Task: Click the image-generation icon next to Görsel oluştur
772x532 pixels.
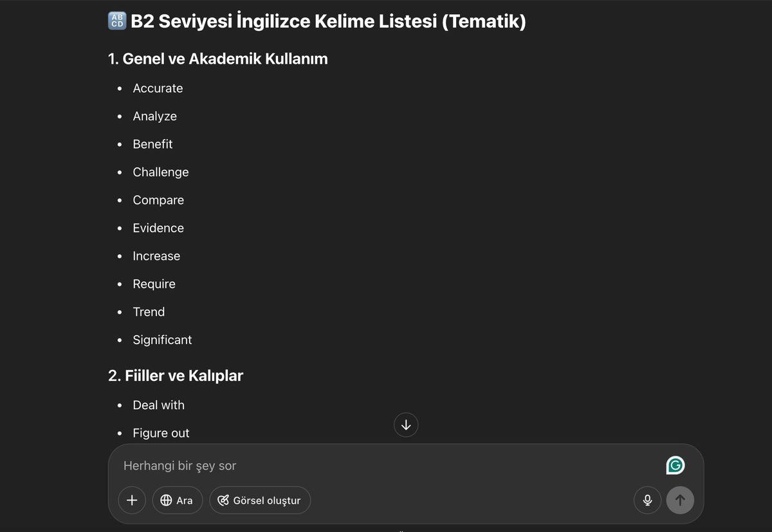Action: (223, 500)
